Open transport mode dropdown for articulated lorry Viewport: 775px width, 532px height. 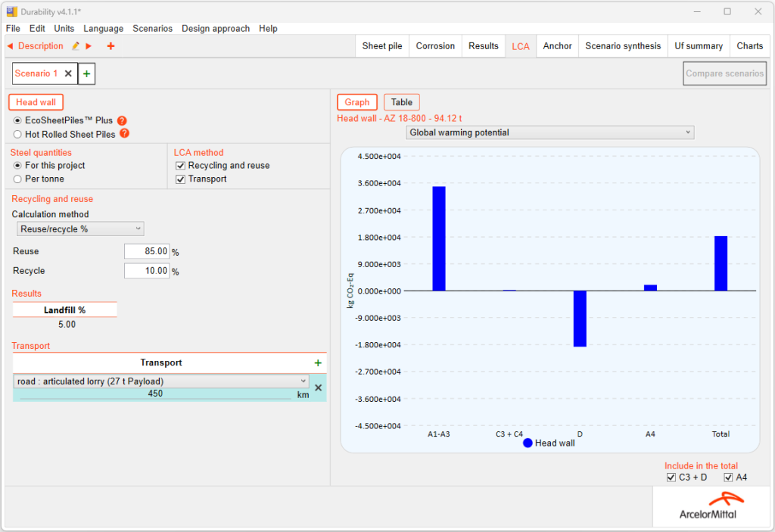161,381
